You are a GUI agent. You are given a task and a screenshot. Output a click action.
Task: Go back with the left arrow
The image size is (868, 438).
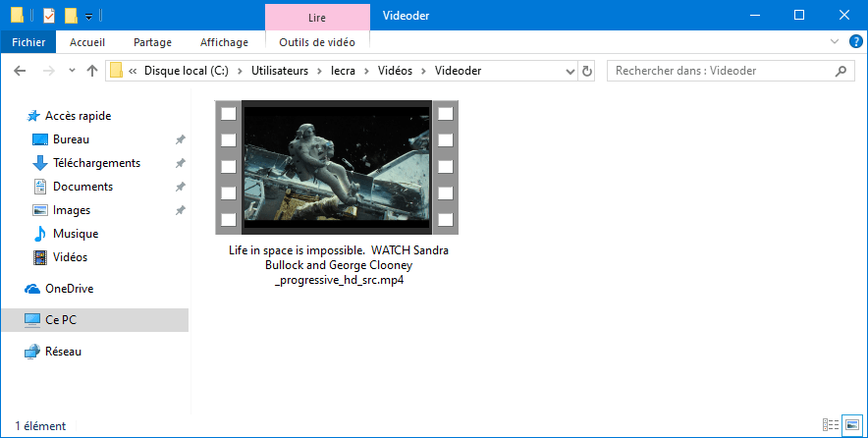(x=20, y=71)
